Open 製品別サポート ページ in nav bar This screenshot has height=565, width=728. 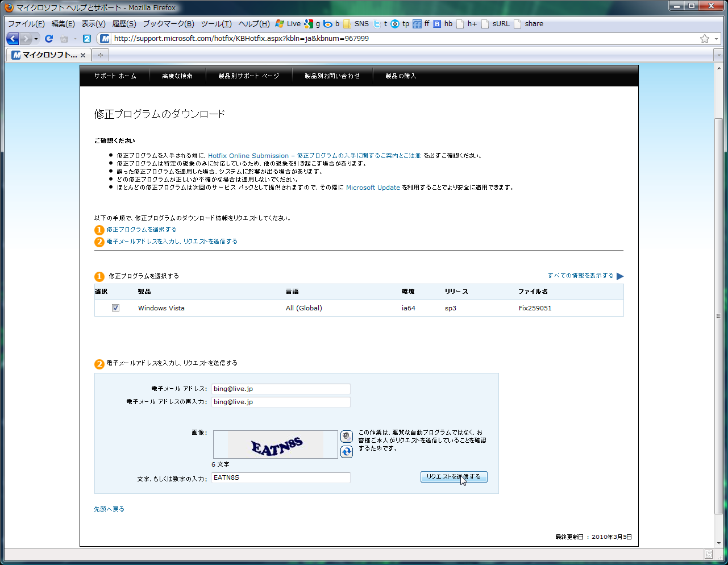[x=249, y=76]
